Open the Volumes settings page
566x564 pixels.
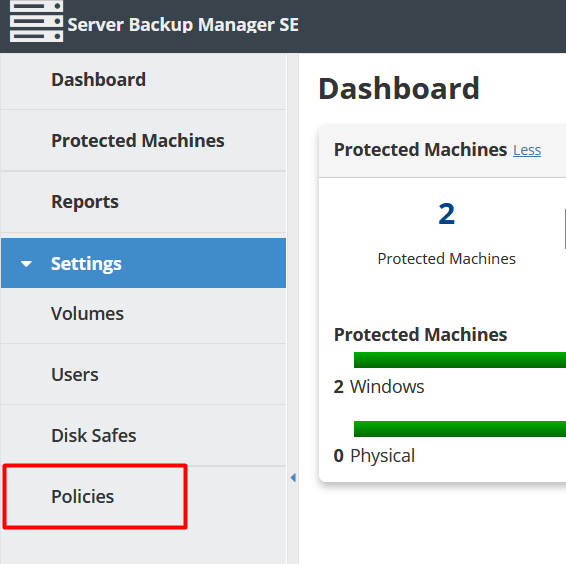[143, 314]
